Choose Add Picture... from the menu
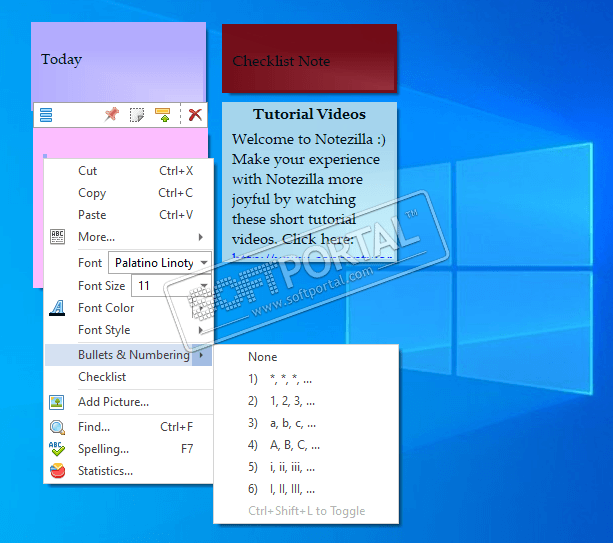This screenshot has width=613, height=543. point(129,402)
